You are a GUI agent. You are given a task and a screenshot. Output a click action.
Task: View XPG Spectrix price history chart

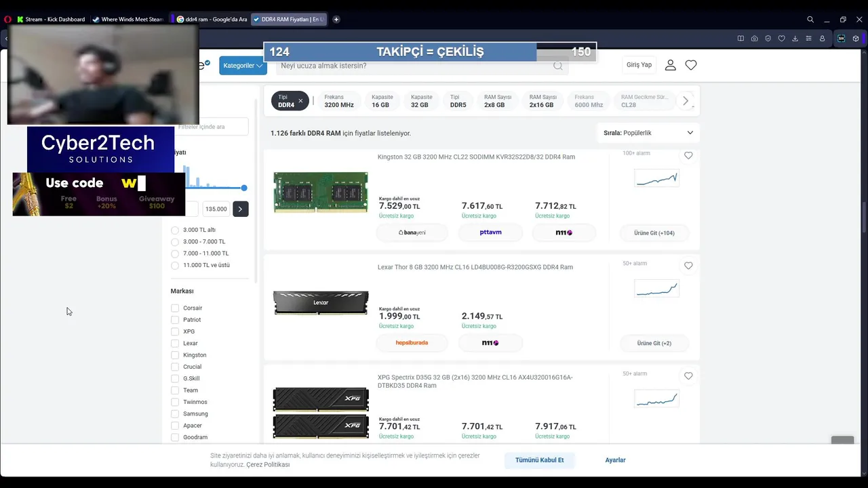[x=656, y=399]
